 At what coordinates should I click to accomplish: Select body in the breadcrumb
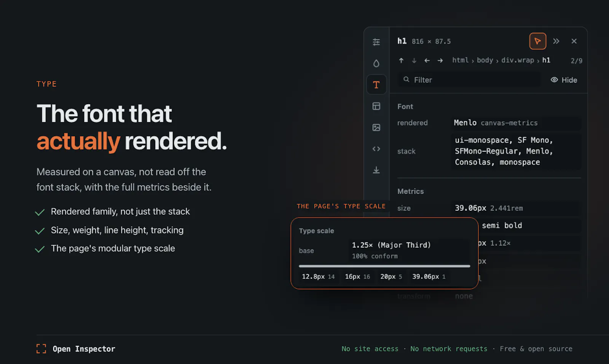click(x=485, y=60)
